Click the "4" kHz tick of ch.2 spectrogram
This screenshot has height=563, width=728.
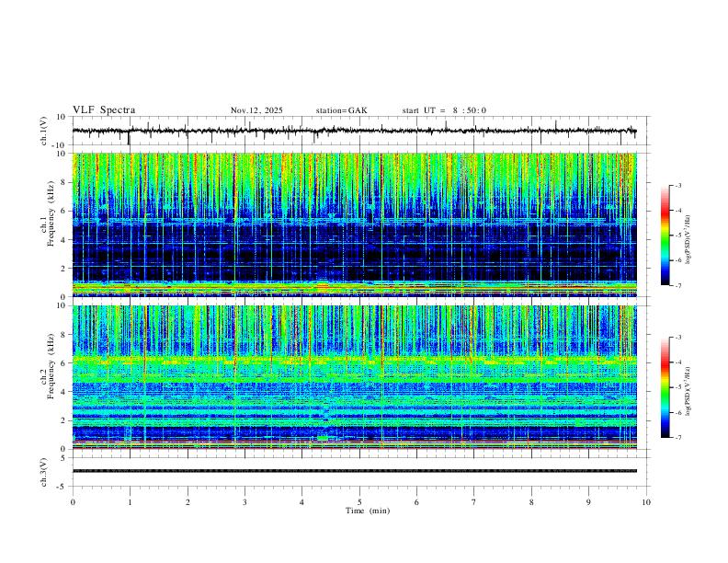tap(63, 392)
